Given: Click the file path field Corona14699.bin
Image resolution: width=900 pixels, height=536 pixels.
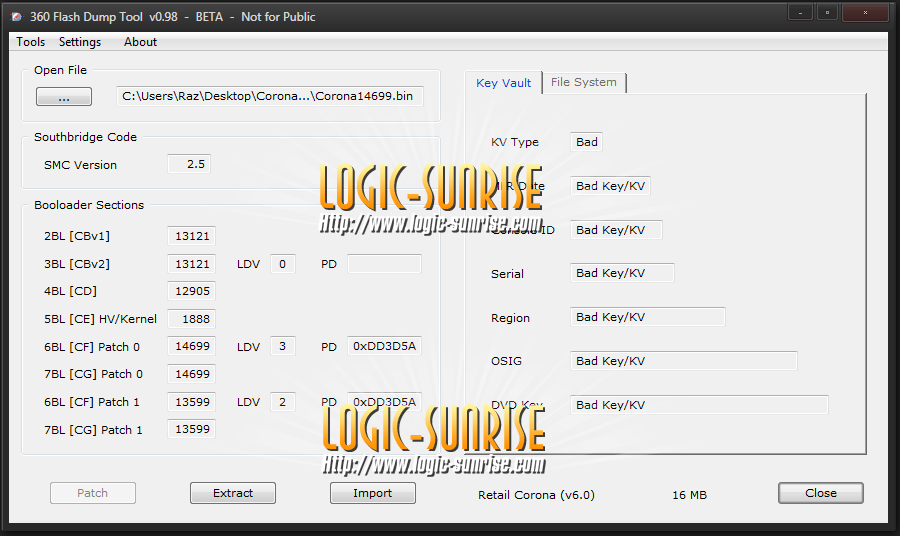Looking at the screenshot, I should pyautogui.click(x=270, y=96).
